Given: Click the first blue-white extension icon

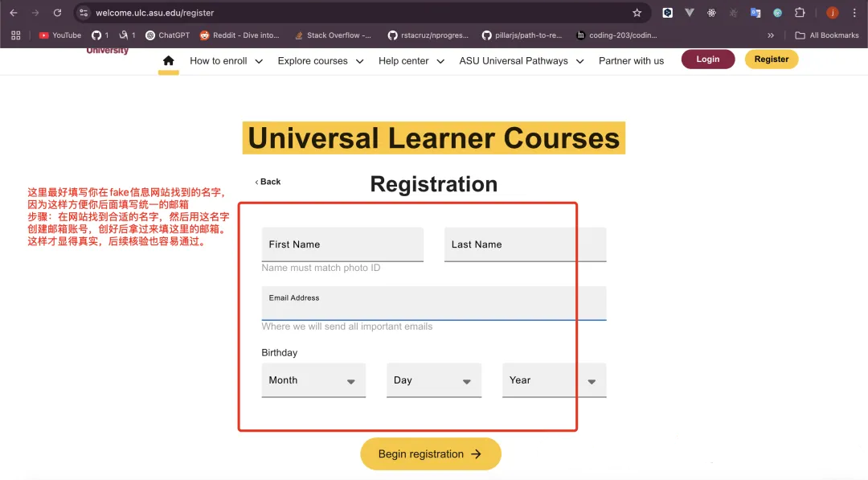Looking at the screenshot, I should point(667,13).
